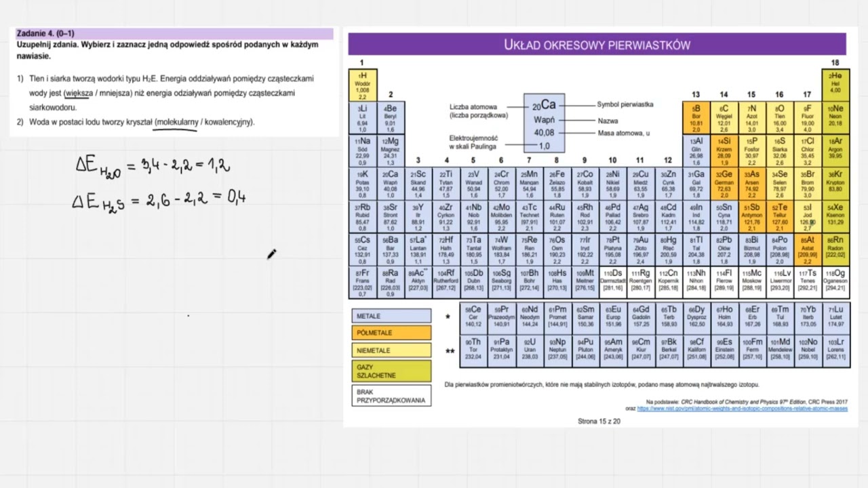Click the Żelazo (Fe) element cell

pyautogui.click(x=557, y=184)
